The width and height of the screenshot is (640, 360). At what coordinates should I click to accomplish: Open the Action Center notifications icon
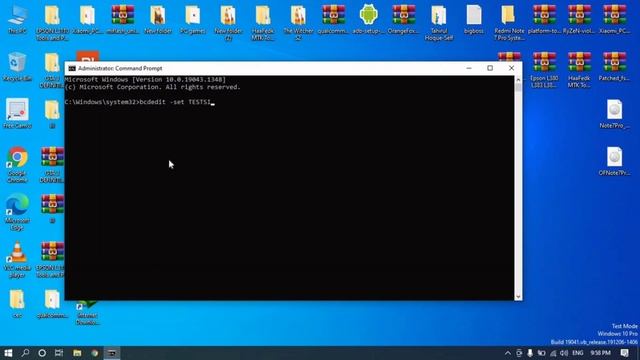tap(624, 353)
